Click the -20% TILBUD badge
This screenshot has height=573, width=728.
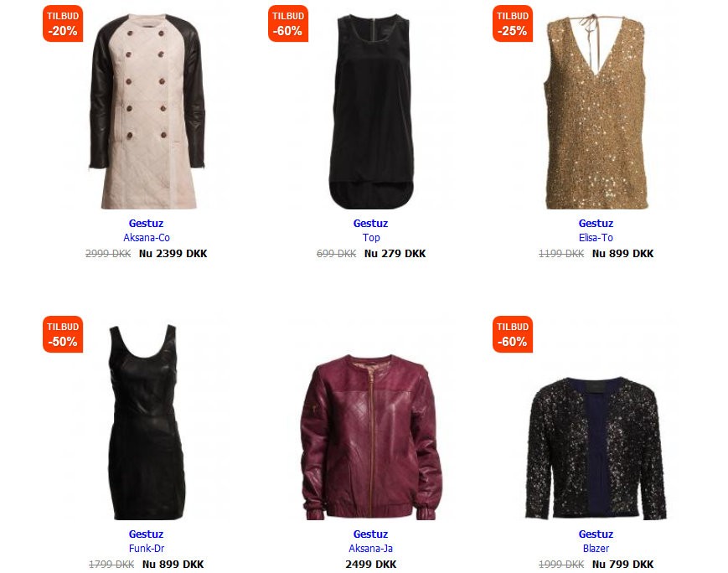[x=63, y=23]
